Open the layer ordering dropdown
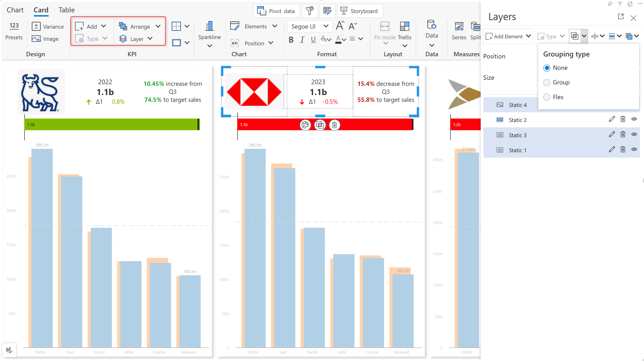The height and width of the screenshot is (361, 644). (x=632, y=36)
